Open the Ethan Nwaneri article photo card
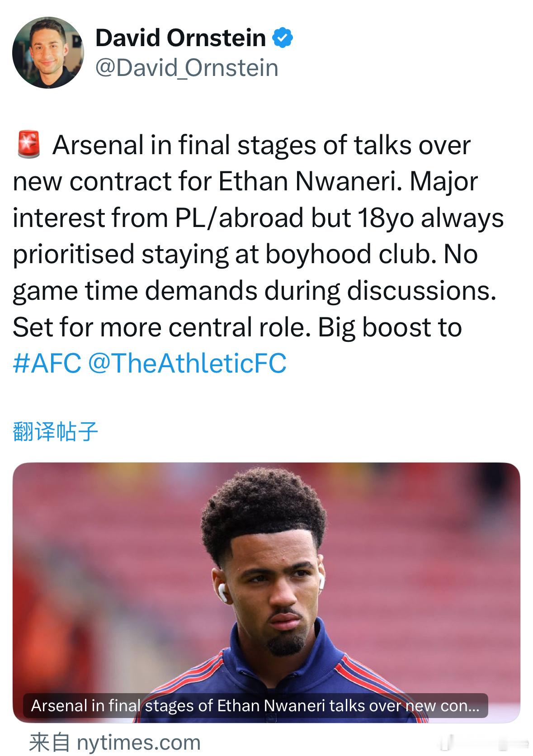The width and height of the screenshot is (533, 756). pyautogui.click(x=266, y=592)
